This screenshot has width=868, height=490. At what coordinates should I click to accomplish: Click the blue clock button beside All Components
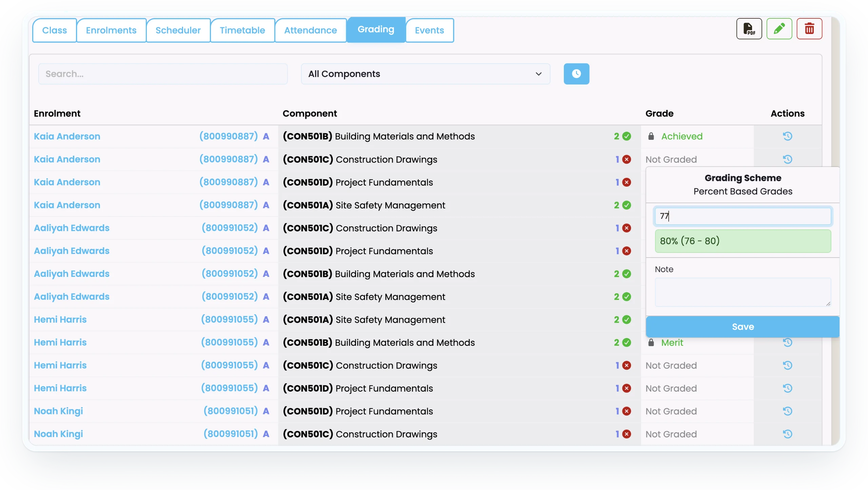click(x=576, y=74)
